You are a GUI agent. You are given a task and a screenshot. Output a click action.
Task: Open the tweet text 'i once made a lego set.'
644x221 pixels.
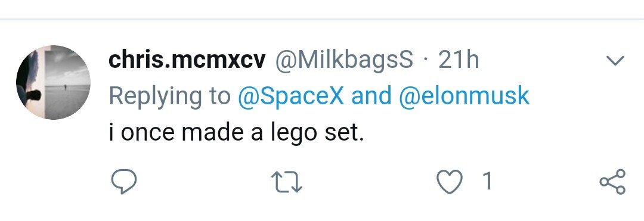coord(236,133)
